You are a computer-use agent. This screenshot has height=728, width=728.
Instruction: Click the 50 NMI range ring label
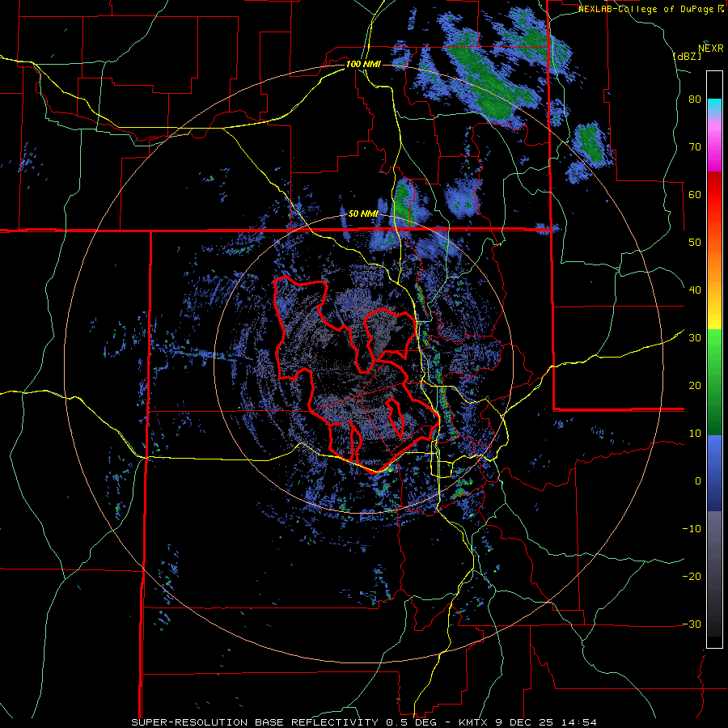tap(363, 214)
